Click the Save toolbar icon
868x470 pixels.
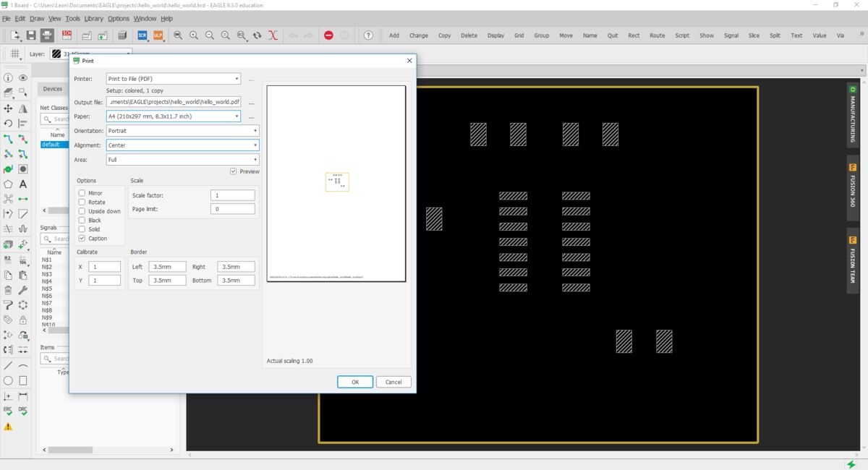(31, 35)
